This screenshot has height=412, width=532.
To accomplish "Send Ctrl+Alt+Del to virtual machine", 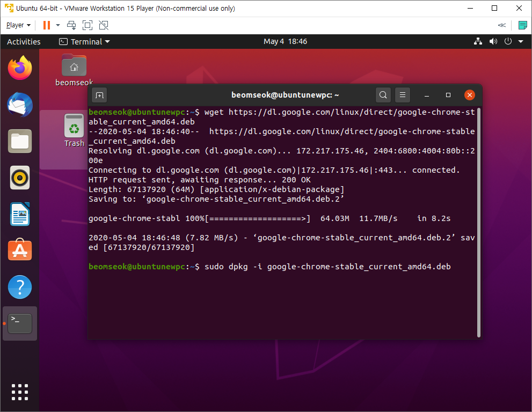I will point(71,25).
